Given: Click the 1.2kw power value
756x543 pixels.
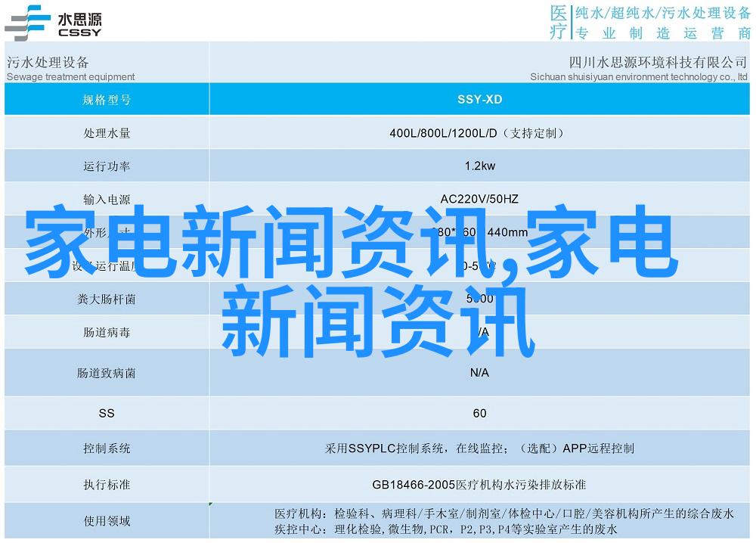Looking at the screenshot, I should tap(480, 166).
